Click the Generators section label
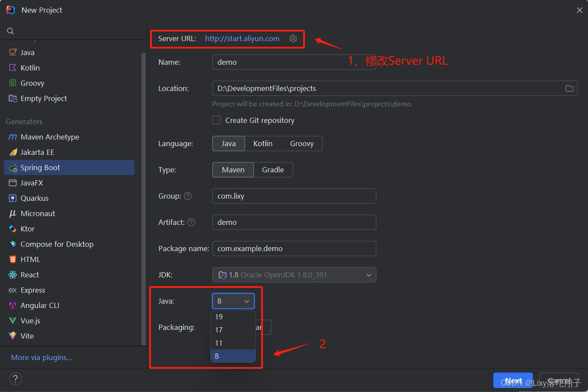Image resolution: width=588 pixels, height=392 pixels. point(24,122)
